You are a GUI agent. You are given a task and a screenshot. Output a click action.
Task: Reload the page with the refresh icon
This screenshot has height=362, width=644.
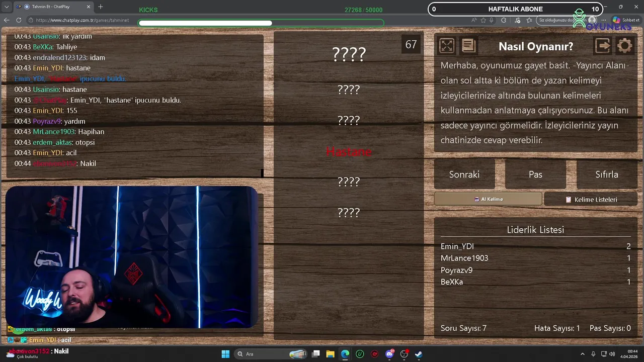[x=19, y=20]
